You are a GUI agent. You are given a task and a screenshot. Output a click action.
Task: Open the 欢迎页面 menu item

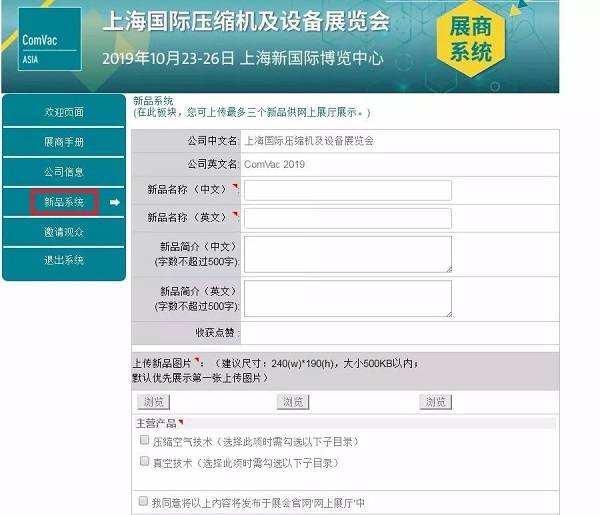64,111
